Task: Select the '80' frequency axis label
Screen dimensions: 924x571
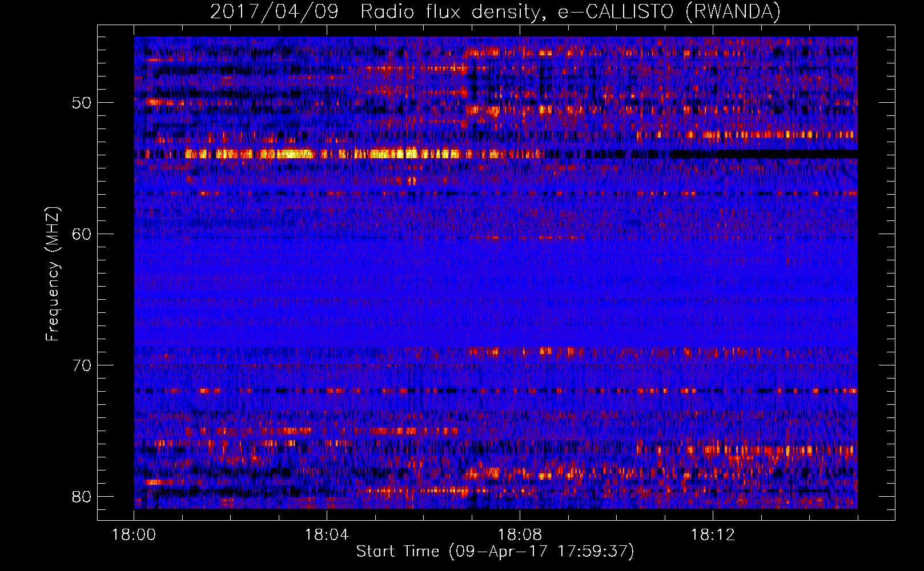Action: pos(82,497)
